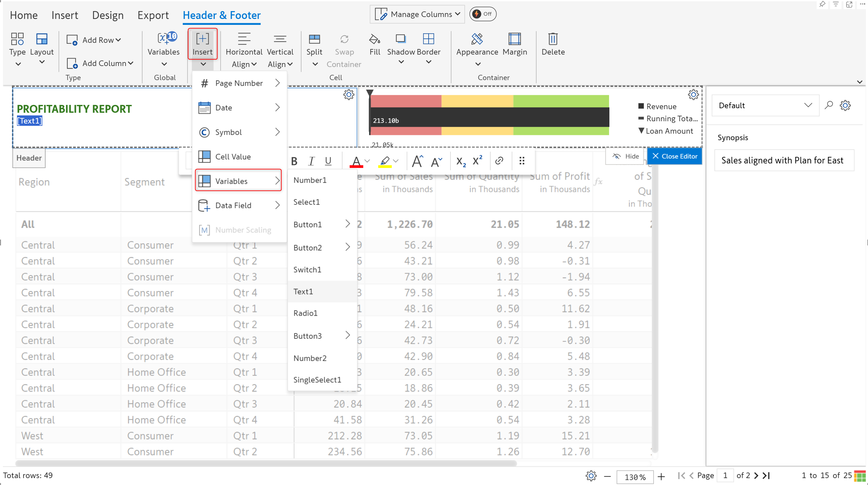Click the Fill bucket icon

(374, 40)
